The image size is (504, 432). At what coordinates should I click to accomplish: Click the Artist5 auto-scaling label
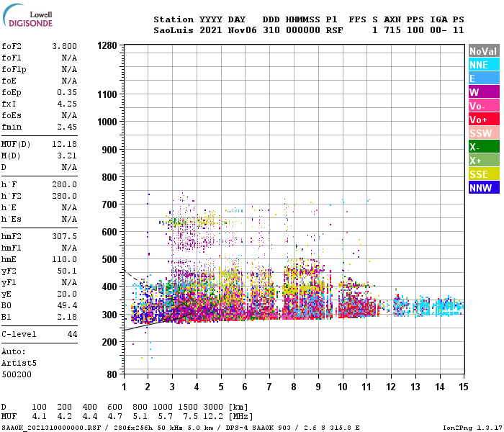pos(19,363)
